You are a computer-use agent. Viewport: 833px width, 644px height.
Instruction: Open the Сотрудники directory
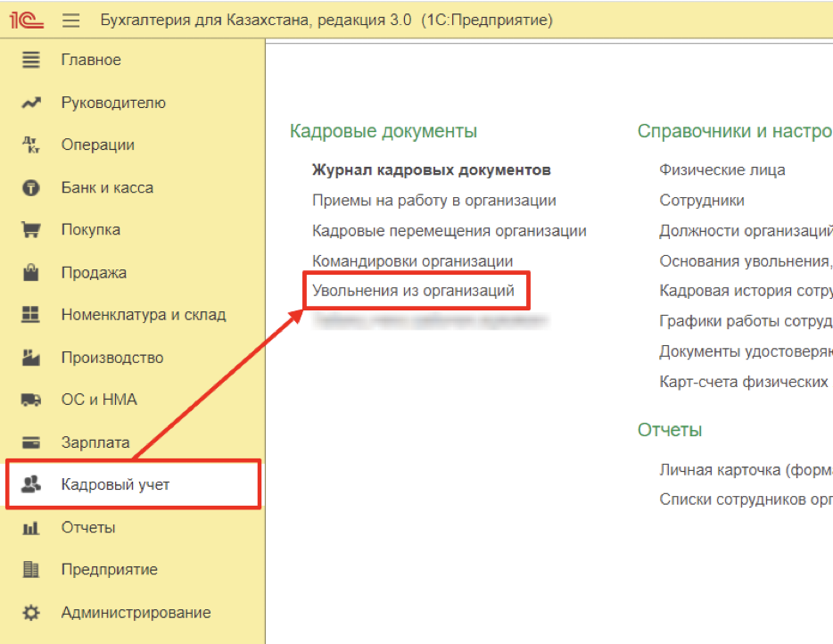(x=702, y=201)
